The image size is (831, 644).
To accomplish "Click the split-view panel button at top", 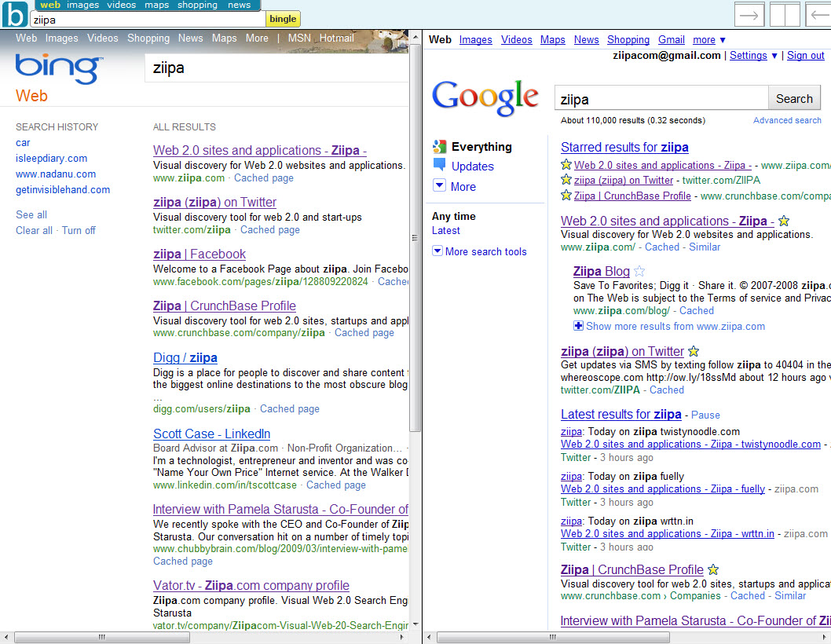I will point(785,14).
